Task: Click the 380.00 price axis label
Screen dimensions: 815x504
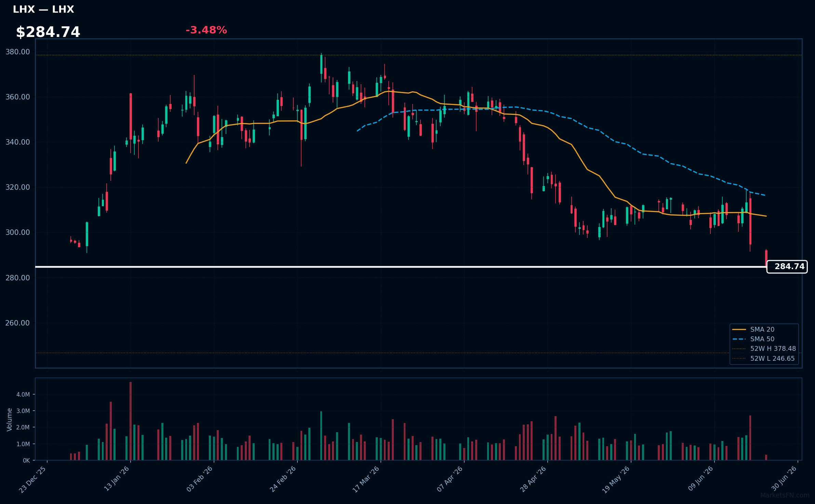Action: tap(18, 52)
